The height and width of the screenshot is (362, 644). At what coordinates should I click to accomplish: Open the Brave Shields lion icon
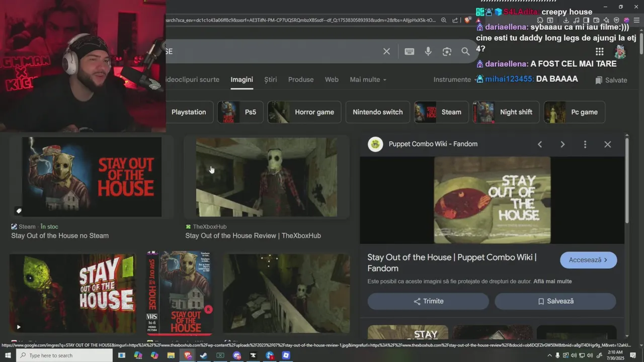coord(467,20)
